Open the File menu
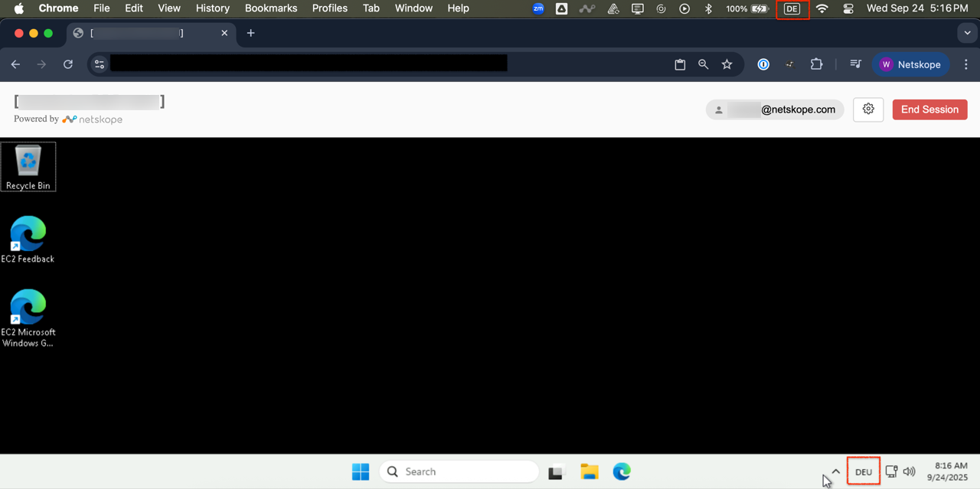The image size is (980, 489). pos(102,8)
